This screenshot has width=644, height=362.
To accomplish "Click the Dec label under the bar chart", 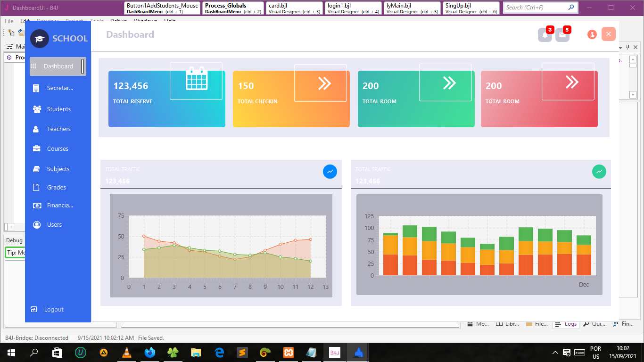I will pos(584,285).
